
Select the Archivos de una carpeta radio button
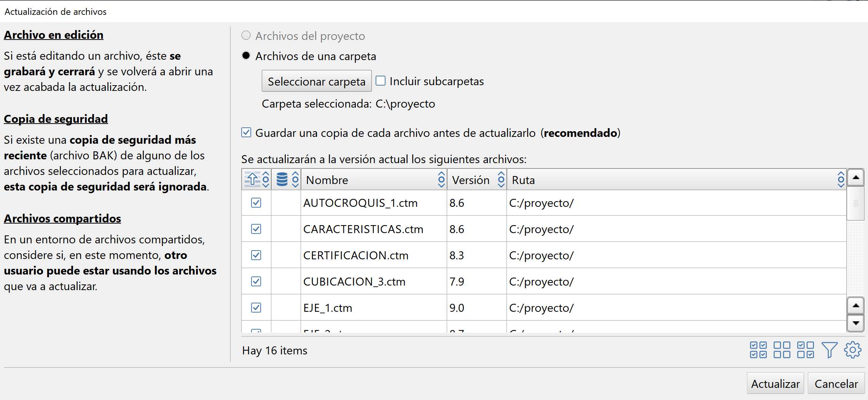[x=246, y=55]
